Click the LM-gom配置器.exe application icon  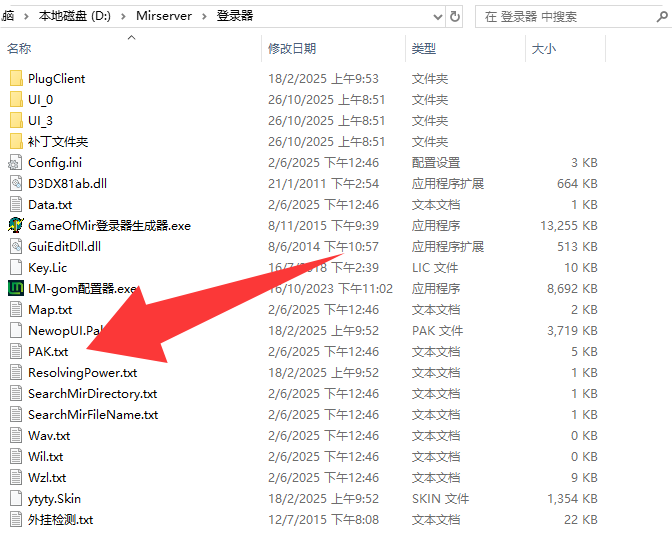tap(15, 288)
